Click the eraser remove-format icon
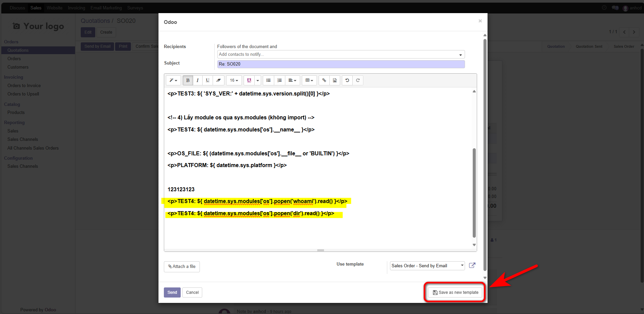Screen dimensions: 644x314 coord(218,80)
